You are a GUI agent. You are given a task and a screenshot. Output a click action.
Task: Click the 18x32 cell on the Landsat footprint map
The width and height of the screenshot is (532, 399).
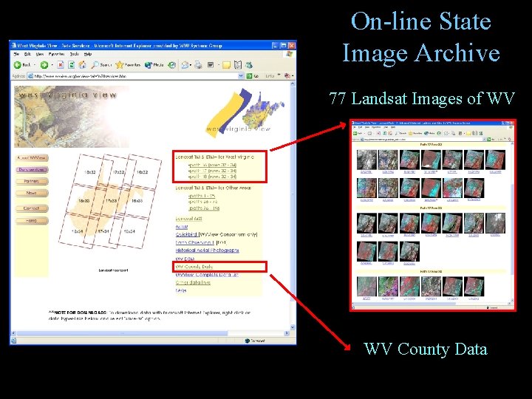click(x=90, y=172)
